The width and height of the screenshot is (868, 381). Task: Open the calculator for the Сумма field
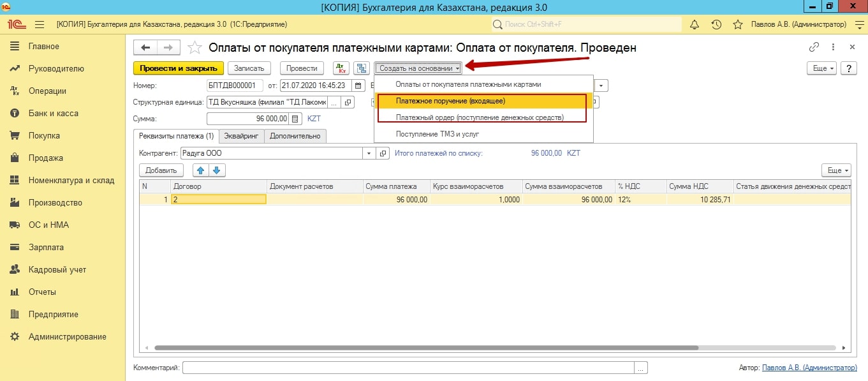[295, 119]
